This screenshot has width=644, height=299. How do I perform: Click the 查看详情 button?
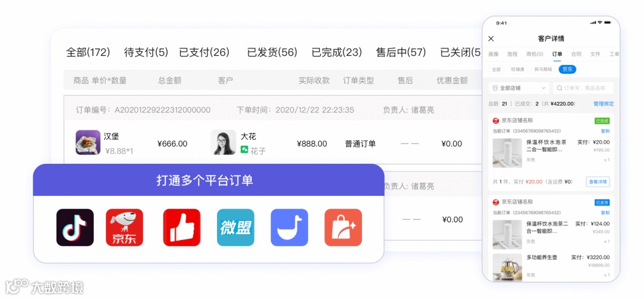[597, 182]
